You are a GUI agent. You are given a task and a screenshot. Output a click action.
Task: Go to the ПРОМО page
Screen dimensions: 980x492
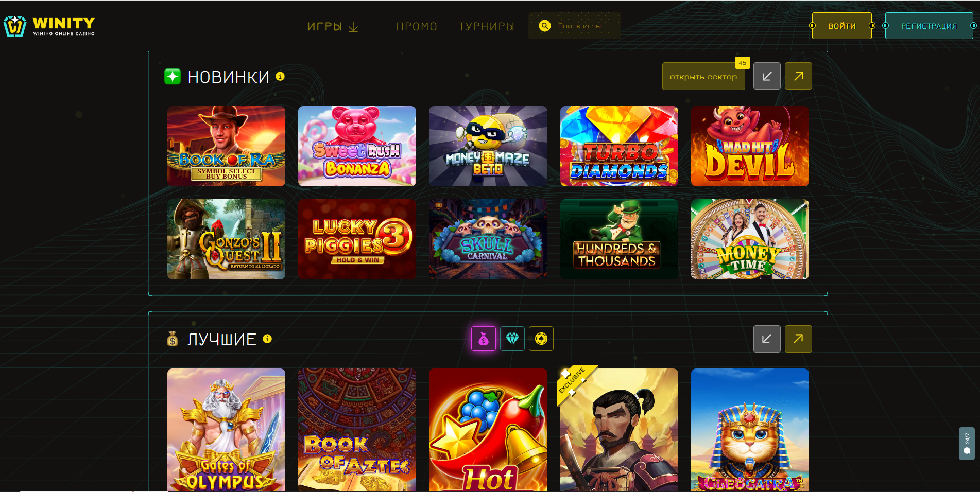point(417,26)
